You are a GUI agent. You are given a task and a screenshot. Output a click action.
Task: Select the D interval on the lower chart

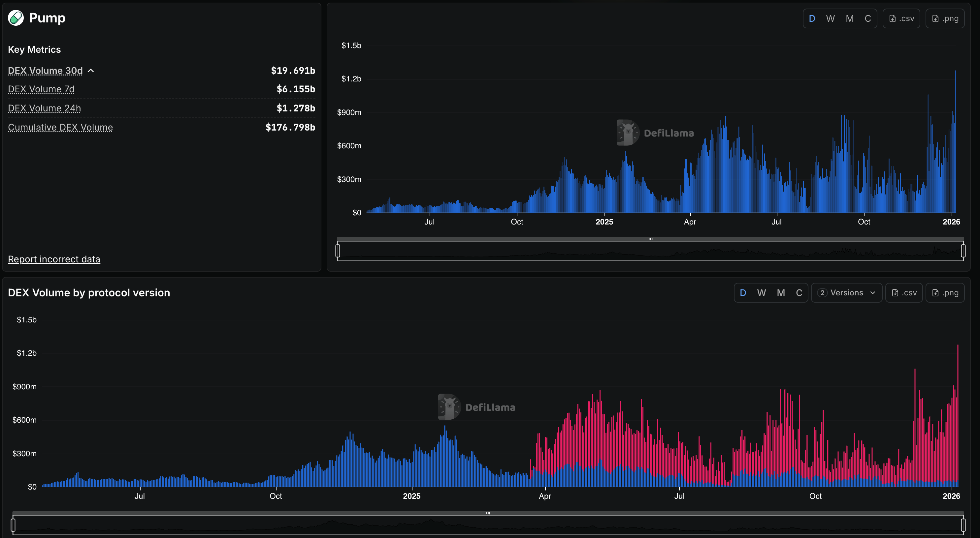click(x=743, y=292)
